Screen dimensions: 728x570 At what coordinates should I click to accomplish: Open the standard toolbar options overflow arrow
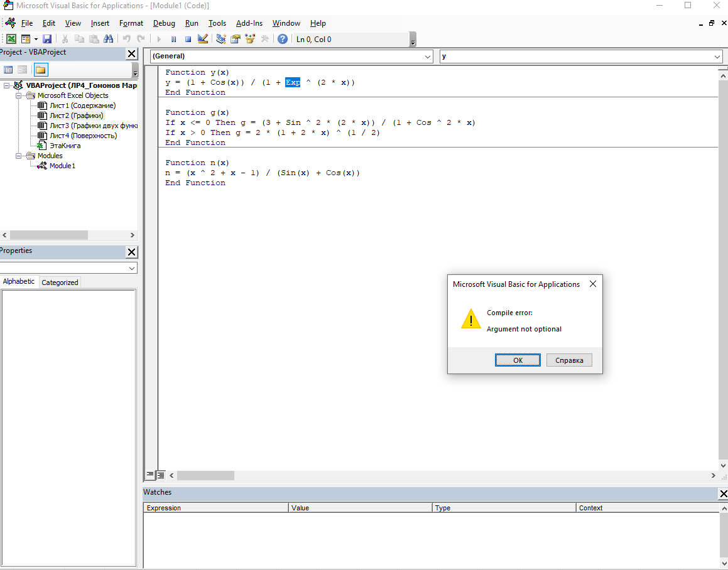pos(413,40)
